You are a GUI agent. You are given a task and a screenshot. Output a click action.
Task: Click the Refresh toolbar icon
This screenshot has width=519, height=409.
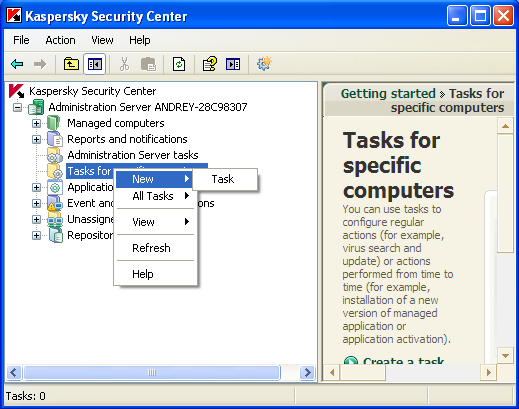179,64
